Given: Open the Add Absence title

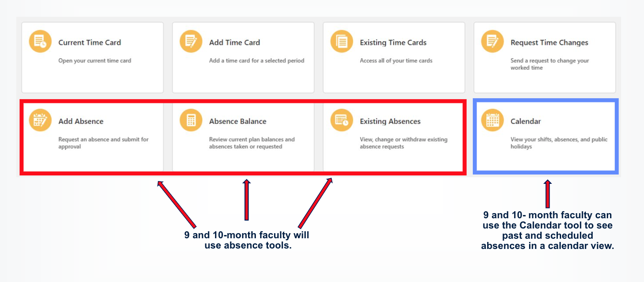Looking at the screenshot, I should (x=81, y=121).
